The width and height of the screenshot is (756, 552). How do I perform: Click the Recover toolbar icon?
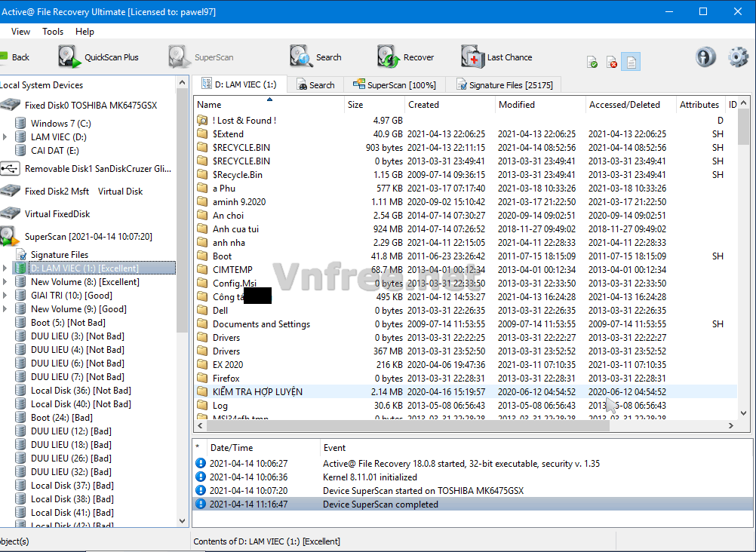tap(389, 57)
